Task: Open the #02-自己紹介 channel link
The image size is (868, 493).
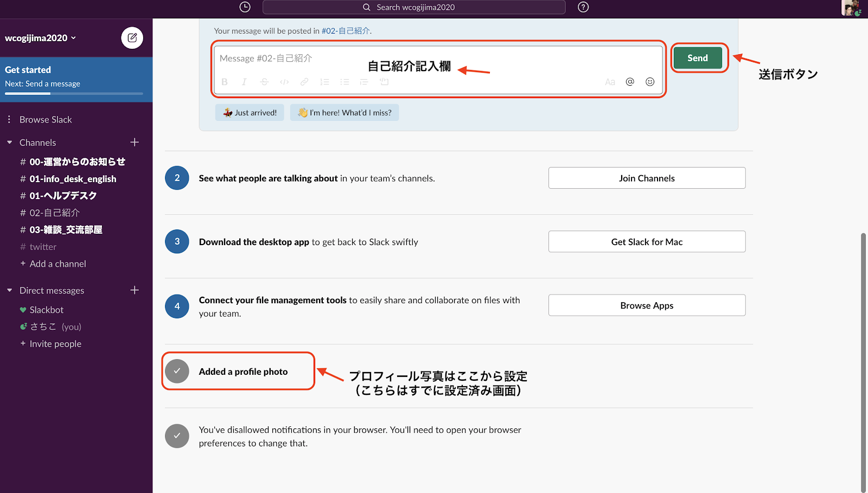Action: pos(346,31)
